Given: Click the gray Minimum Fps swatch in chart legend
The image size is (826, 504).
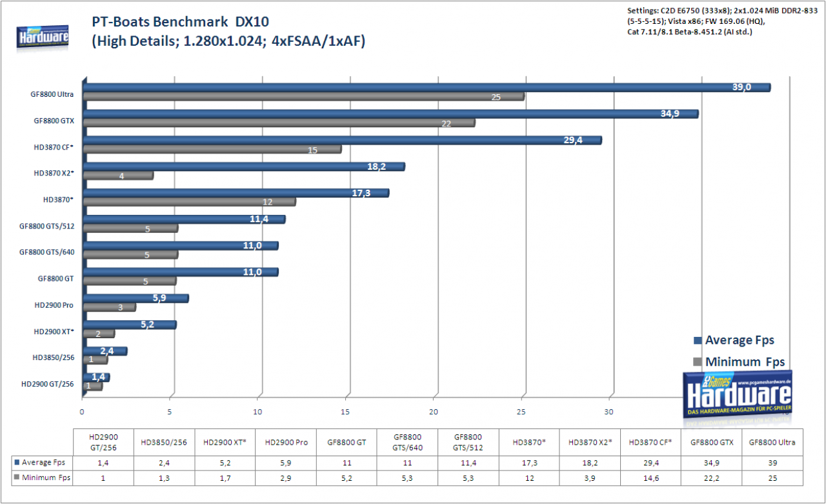Looking at the screenshot, I should [x=697, y=362].
